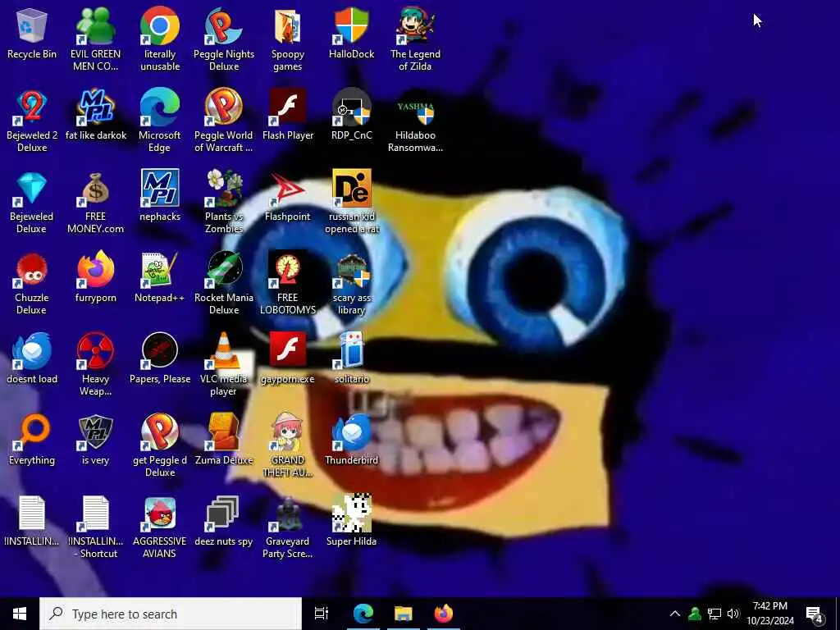
Task: Select the EVIL GREEN MEN CO... shortcut
Action: tap(95, 27)
